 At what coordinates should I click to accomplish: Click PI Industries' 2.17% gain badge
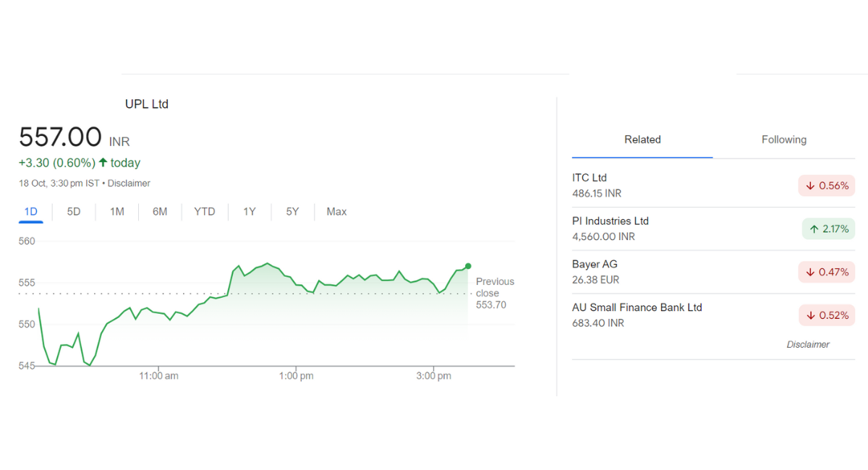(x=828, y=229)
